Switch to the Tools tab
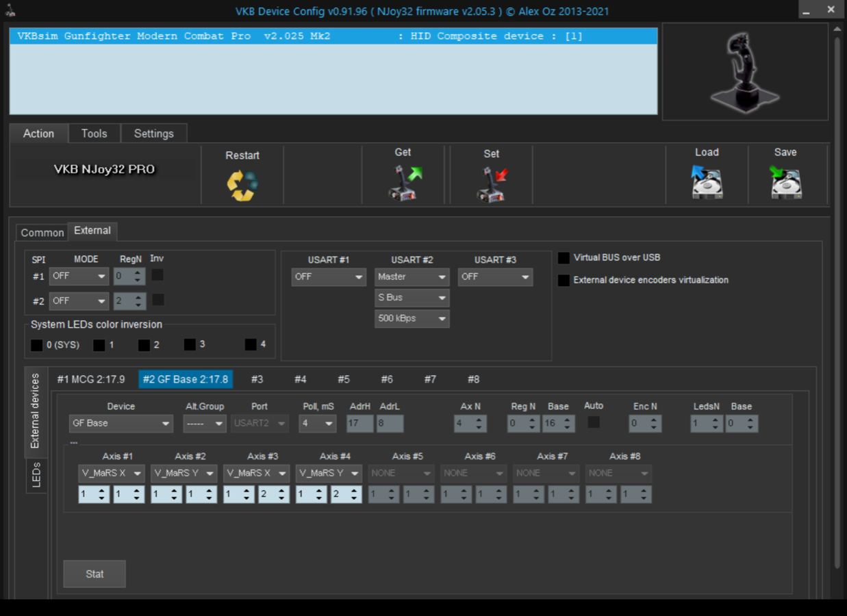Viewport: 847px width, 616px height. (94, 133)
